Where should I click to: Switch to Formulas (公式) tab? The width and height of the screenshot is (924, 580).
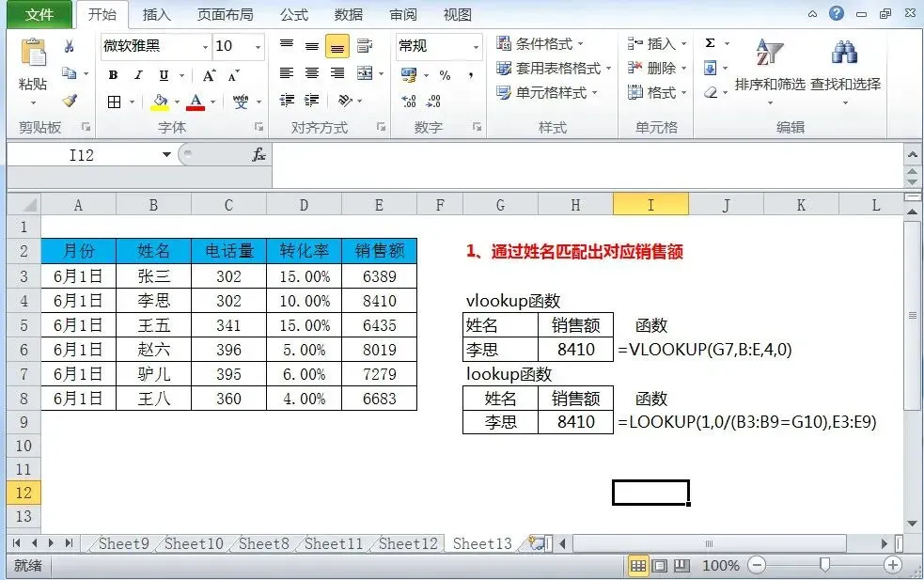(294, 14)
